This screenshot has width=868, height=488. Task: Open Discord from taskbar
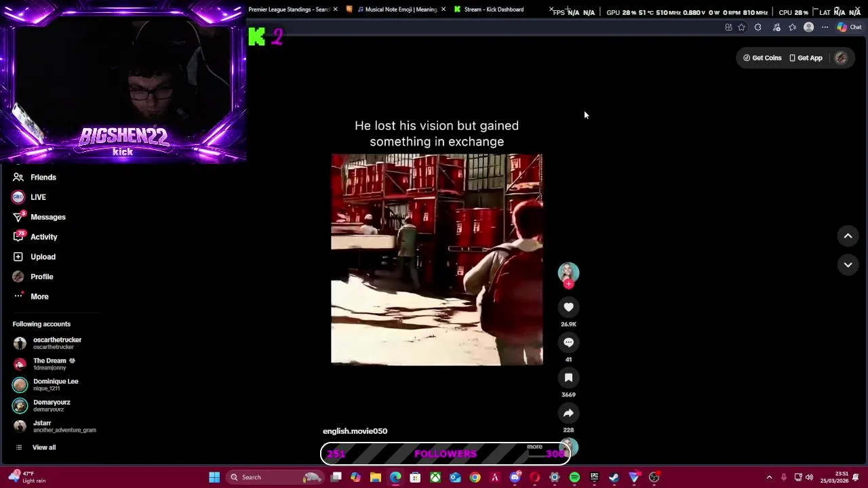[x=515, y=477]
